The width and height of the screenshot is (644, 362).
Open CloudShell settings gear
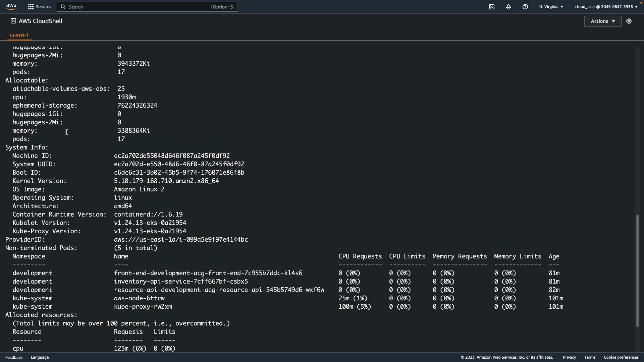click(x=629, y=21)
